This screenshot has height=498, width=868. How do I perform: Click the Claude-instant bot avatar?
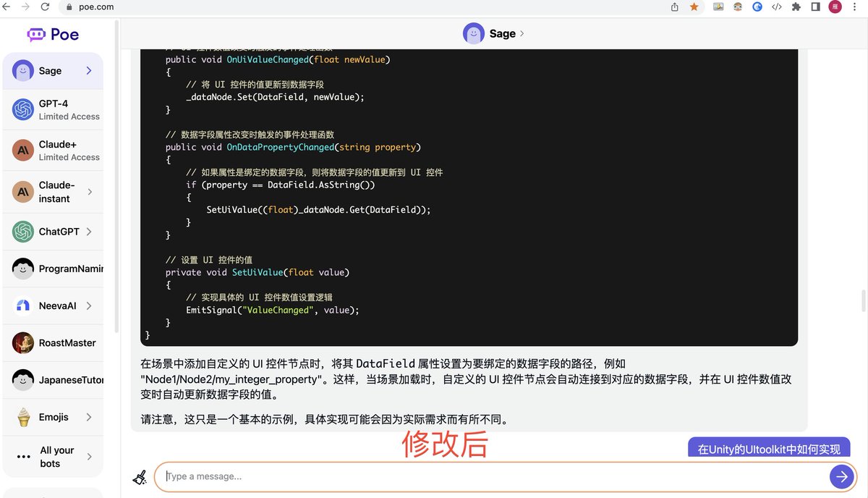pos(23,192)
